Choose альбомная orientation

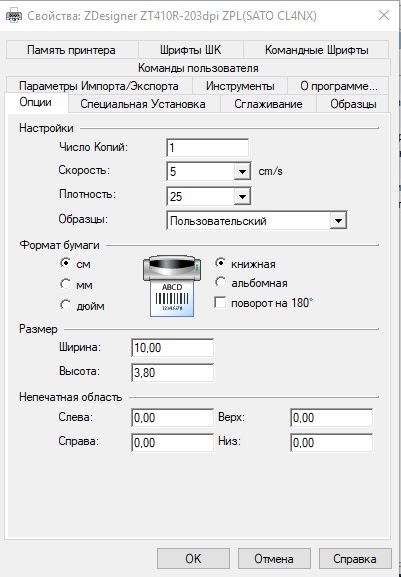220,283
